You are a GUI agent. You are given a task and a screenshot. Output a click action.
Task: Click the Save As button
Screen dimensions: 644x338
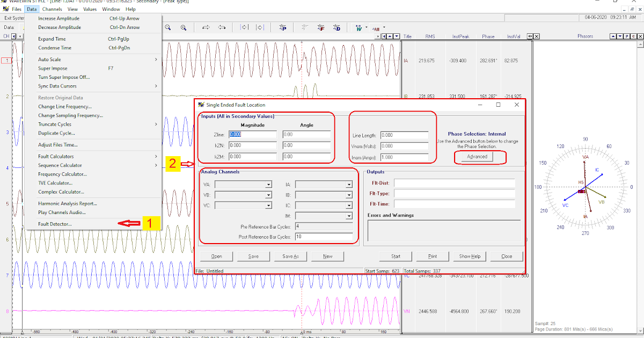point(290,256)
